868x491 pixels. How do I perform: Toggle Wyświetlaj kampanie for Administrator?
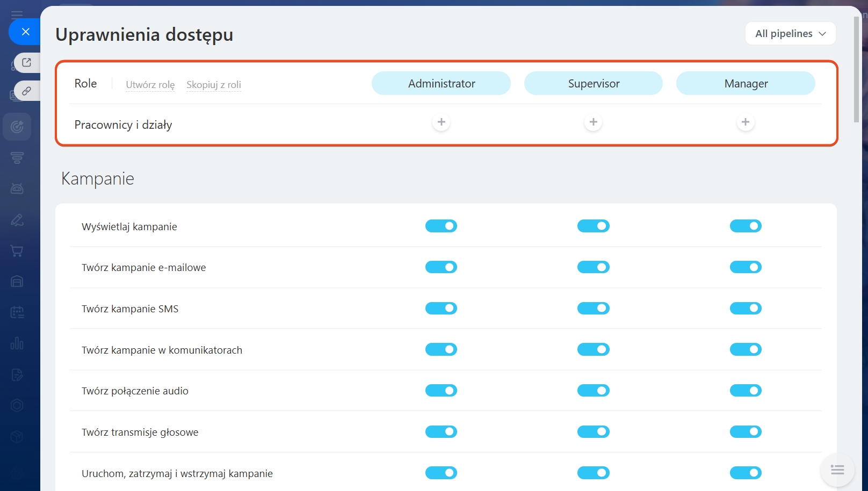click(x=441, y=226)
